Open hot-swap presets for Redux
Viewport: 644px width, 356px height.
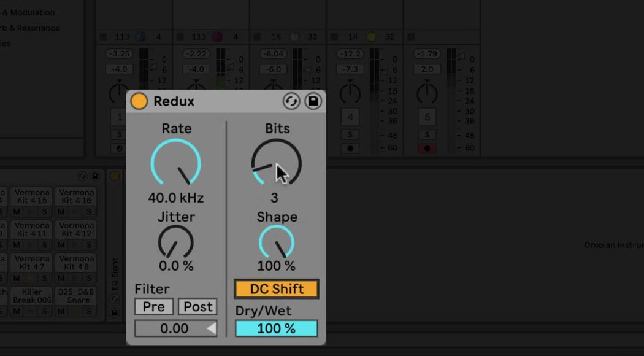291,101
